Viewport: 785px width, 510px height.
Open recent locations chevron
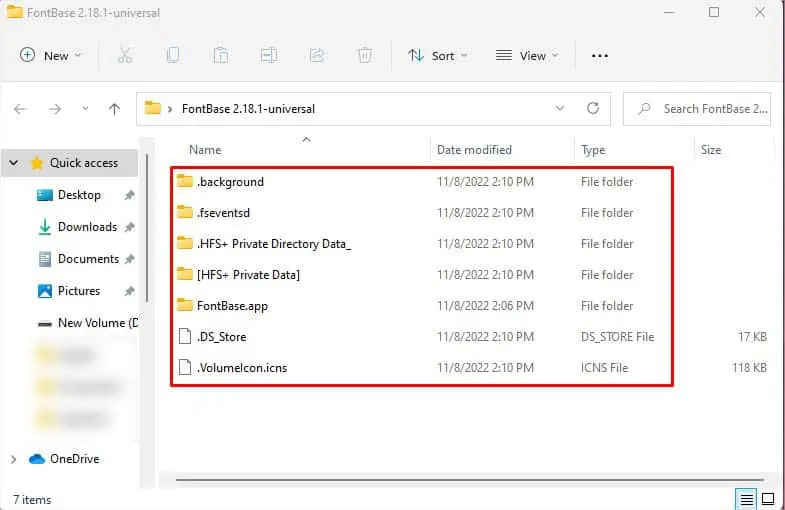85,108
